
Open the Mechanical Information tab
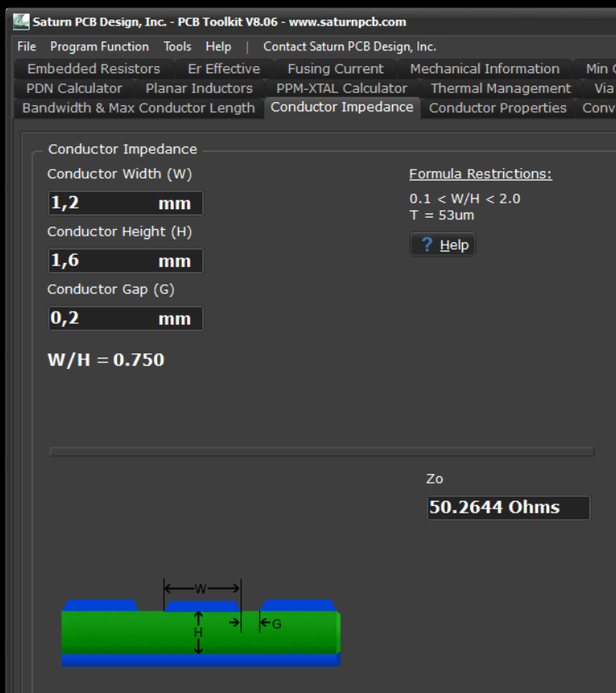(485, 69)
